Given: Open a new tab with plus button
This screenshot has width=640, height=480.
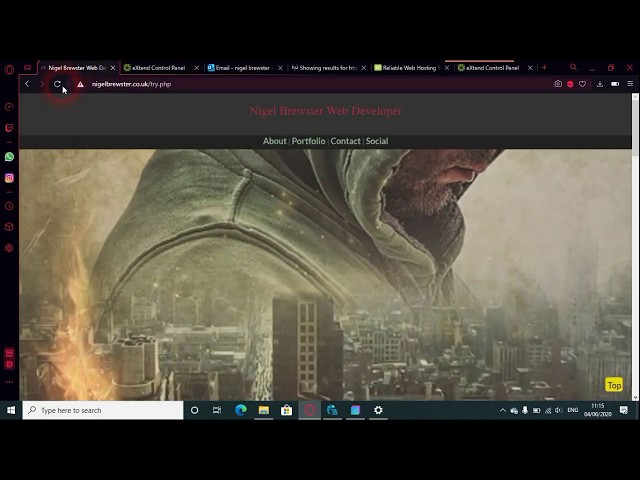Looking at the screenshot, I should (x=544, y=68).
